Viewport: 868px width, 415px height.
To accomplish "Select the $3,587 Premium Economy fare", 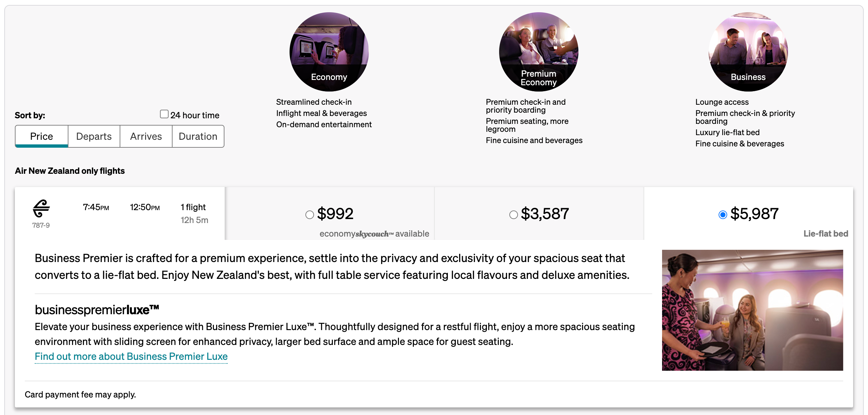I will (514, 214).
